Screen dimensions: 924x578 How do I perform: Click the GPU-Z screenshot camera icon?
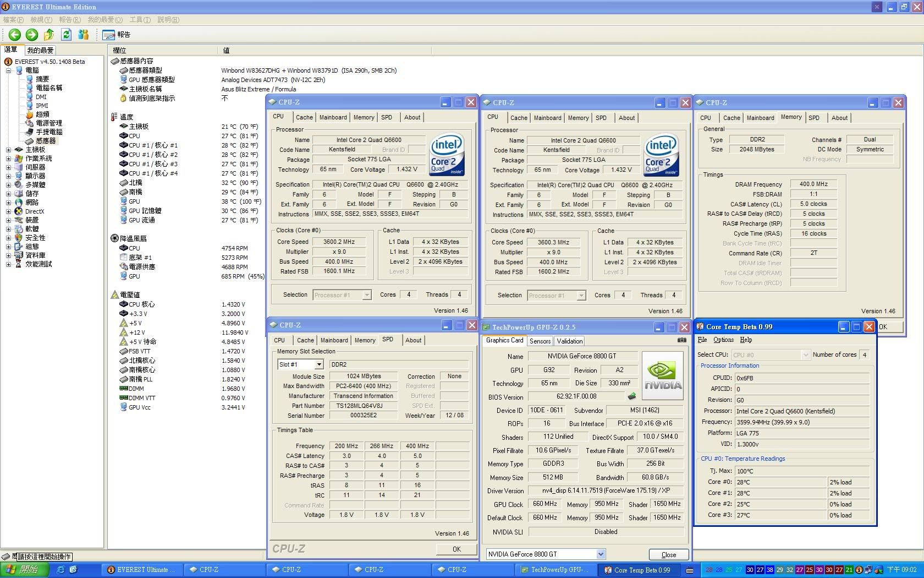click(682, 340)
